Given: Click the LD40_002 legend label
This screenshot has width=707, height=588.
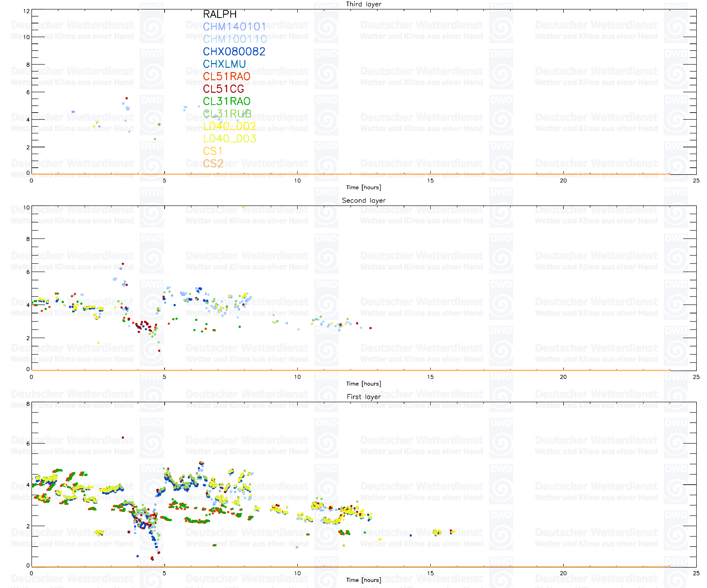Looking at the screenshot, I should coord(230,126).
